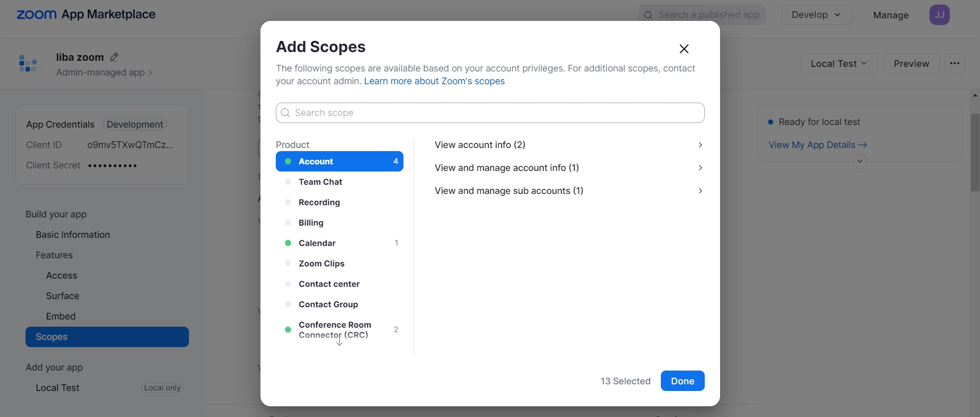Click the 13 Selected count text
This screenshot has height=417, width=980.
[626, 381]
